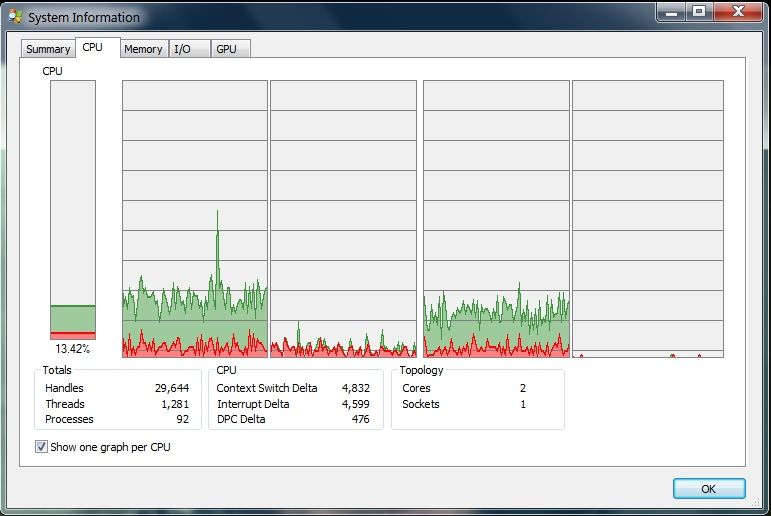Click the processes value 92

[183, 419]
